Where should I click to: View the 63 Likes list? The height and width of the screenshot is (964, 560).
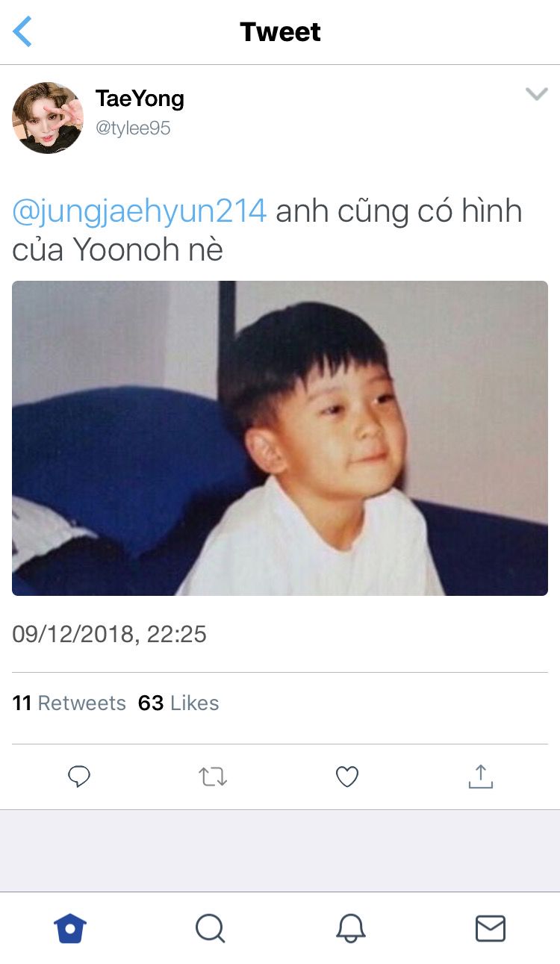point(178,703)
